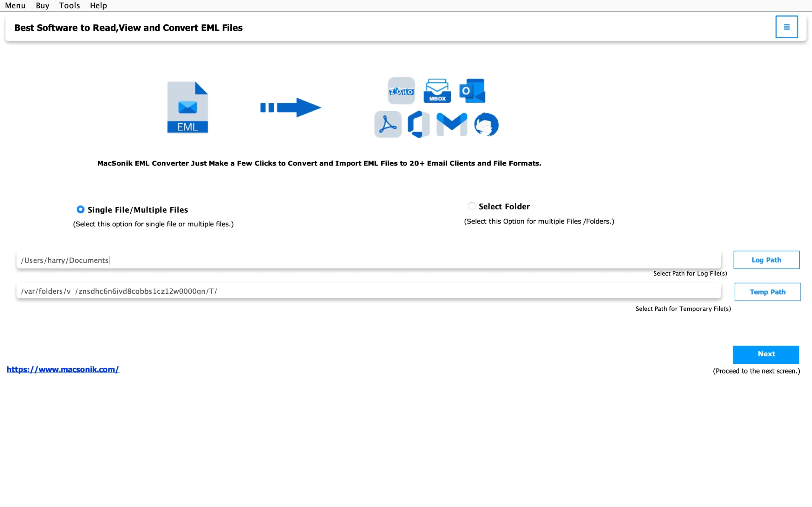Open the Buy menu
Image resolution: width=812 pixels, height=507 pixels.
tap(43, 5)
